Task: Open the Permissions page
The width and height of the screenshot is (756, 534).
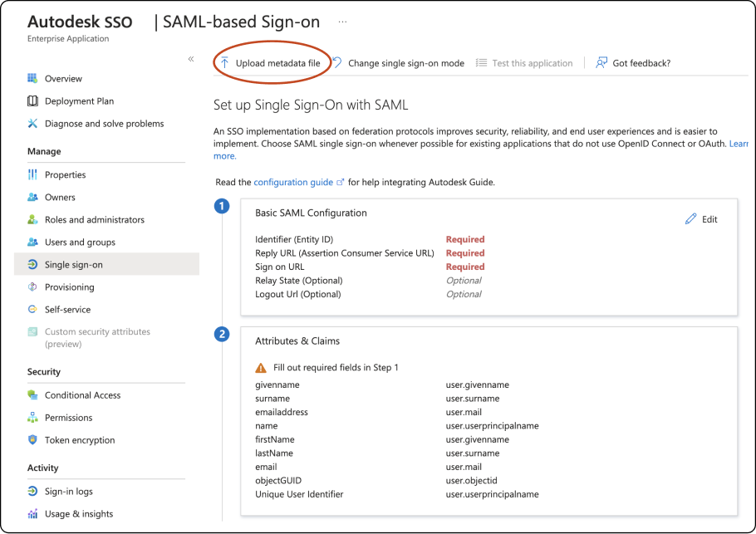Action: [x=70, y=417]
